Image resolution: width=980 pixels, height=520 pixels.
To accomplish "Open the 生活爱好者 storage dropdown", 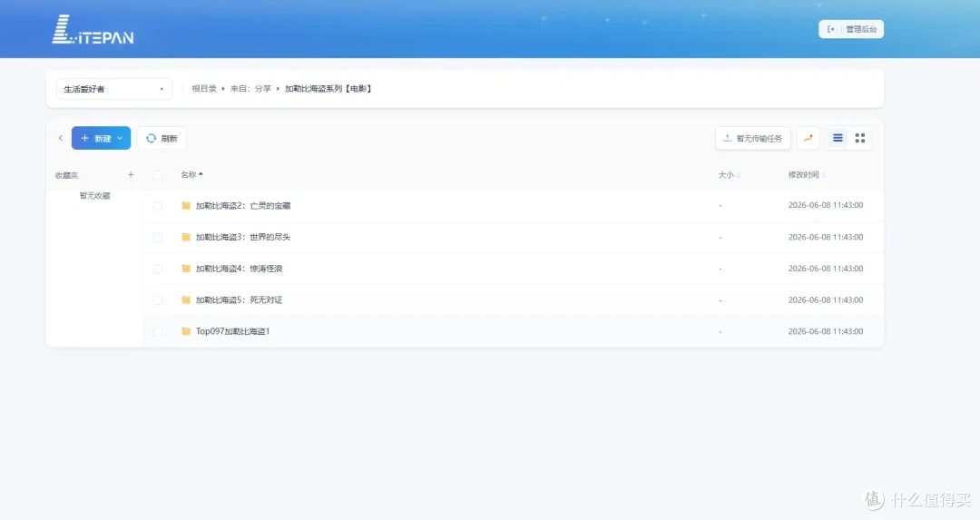I will pyautogui.click(x=113, y=89).
